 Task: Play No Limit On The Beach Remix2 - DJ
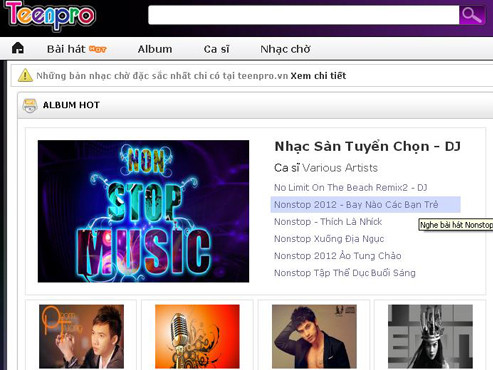point(351,187)
